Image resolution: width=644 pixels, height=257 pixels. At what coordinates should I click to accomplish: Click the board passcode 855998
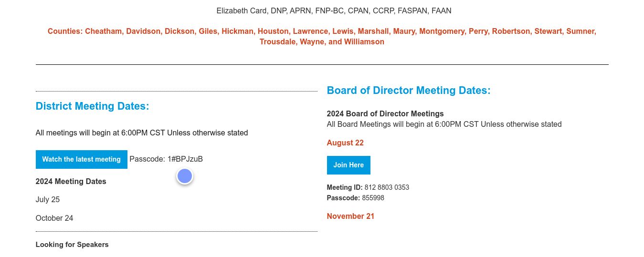pyautogui.click(x=373, y=198)
